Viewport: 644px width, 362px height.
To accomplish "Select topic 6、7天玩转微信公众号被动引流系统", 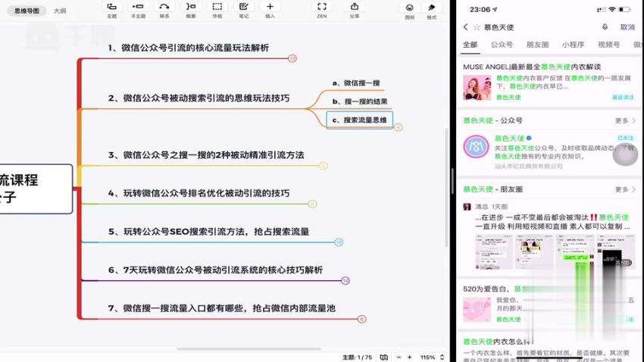I will (x=215, y=270).
